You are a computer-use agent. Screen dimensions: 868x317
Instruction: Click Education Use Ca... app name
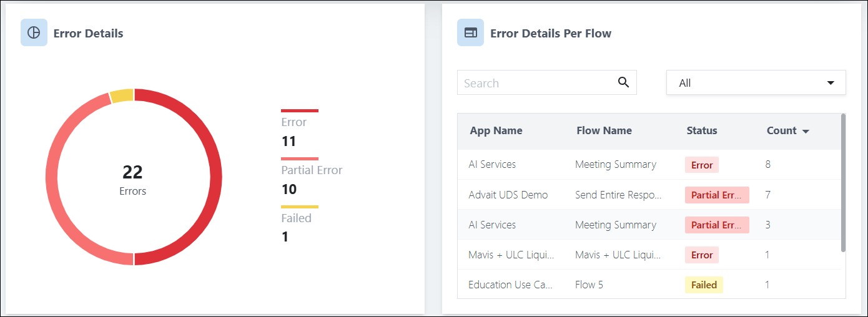coord(511,285)
